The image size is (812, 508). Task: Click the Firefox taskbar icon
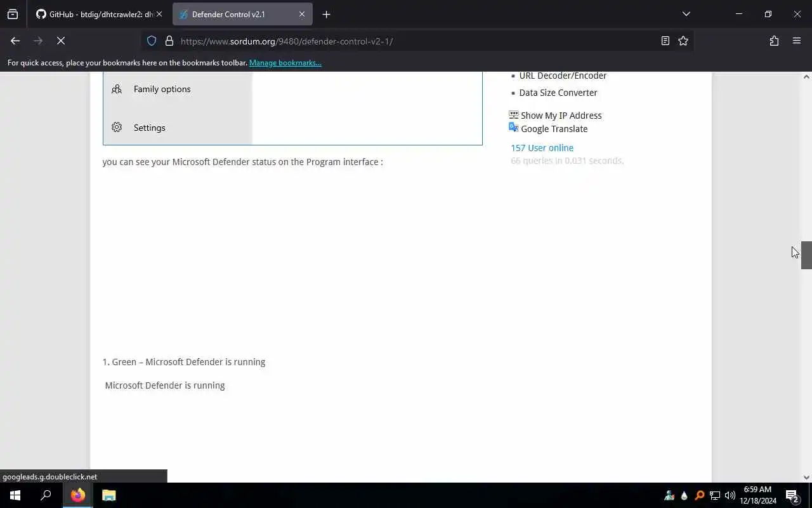(78, 495)
